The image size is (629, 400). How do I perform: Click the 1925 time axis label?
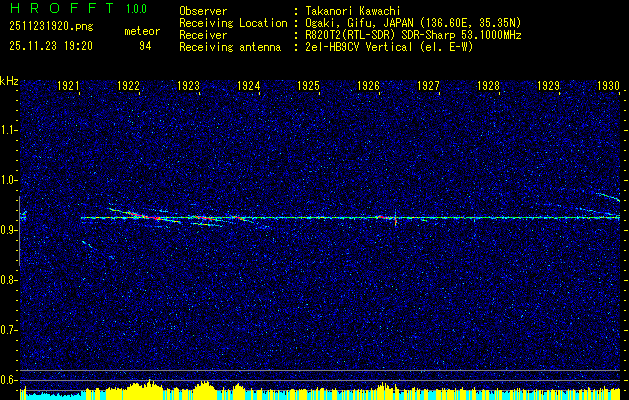(x=308, y=85)
